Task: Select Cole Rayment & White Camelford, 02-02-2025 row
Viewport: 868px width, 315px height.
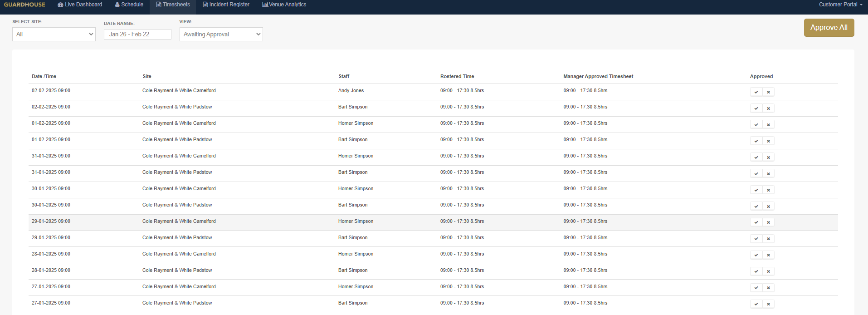Action: click(179, 90)
